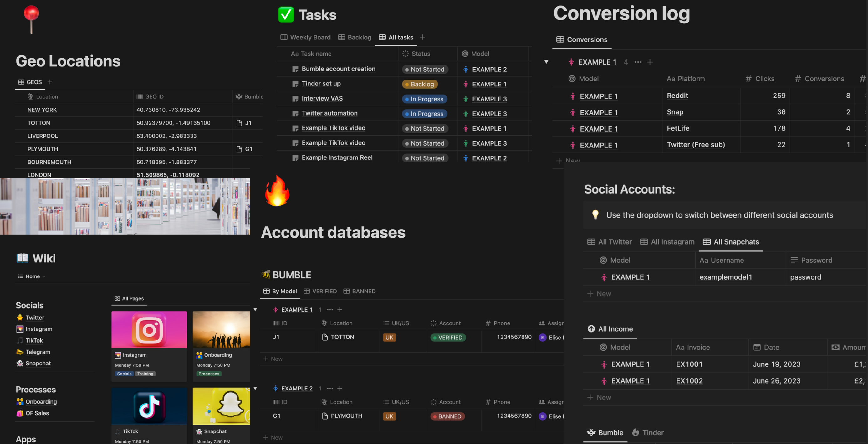The height and width of the screenshot is (444, 868).
Task: Open the Instagram wiki page card thumbnail
Action: point(149,330)
